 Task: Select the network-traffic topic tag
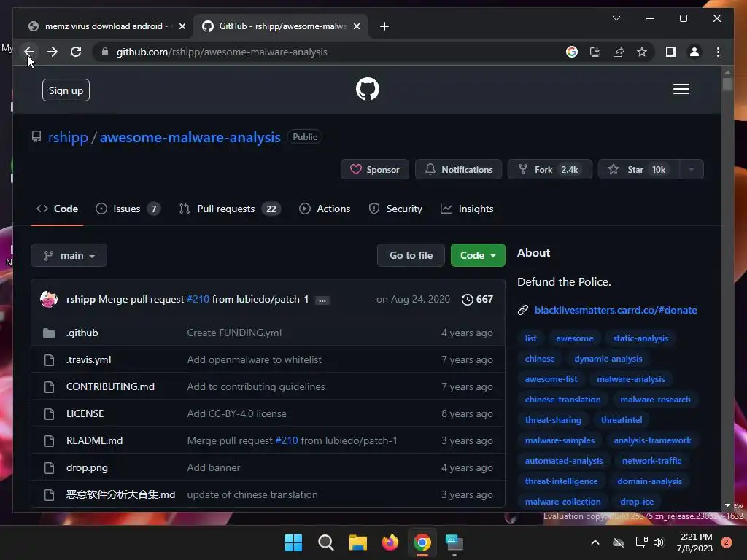point(651,461)
